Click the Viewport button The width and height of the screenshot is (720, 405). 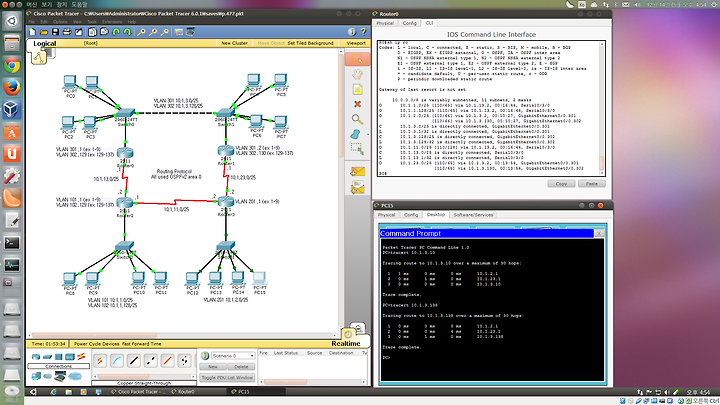356,43
